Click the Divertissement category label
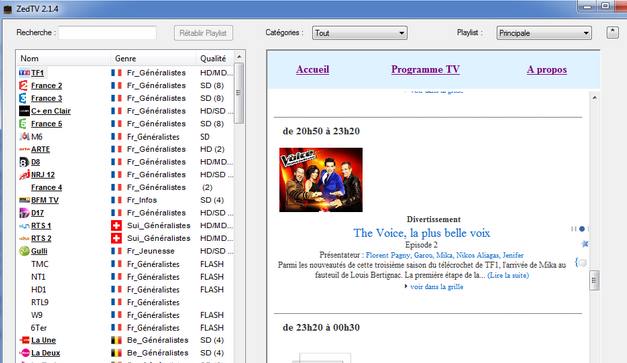 tap(433, 219)
